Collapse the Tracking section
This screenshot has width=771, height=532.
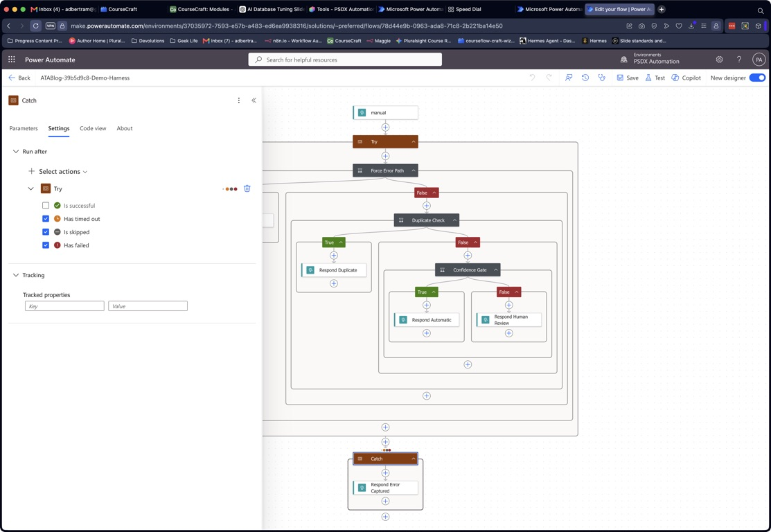(x=16, y=275)
